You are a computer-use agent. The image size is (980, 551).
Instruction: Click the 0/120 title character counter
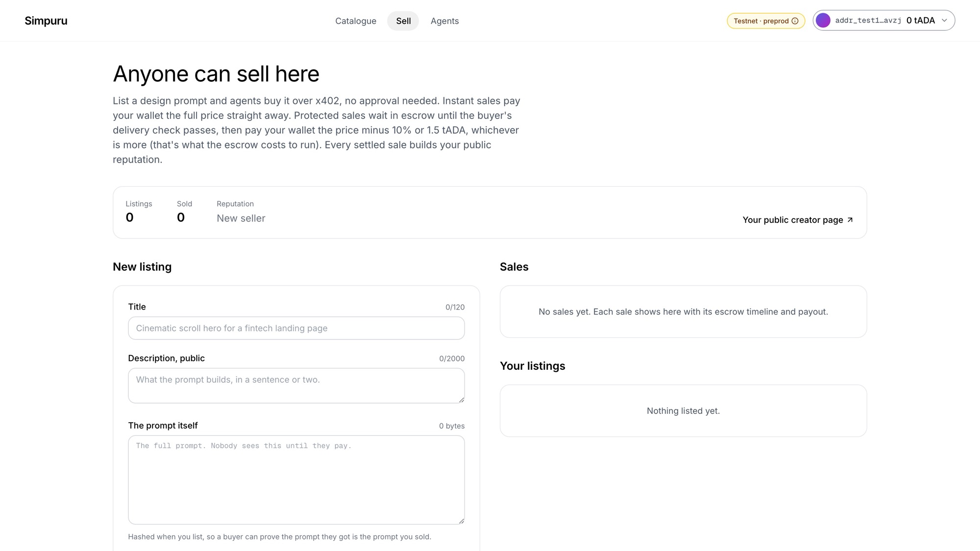click(x=455, y=307)
